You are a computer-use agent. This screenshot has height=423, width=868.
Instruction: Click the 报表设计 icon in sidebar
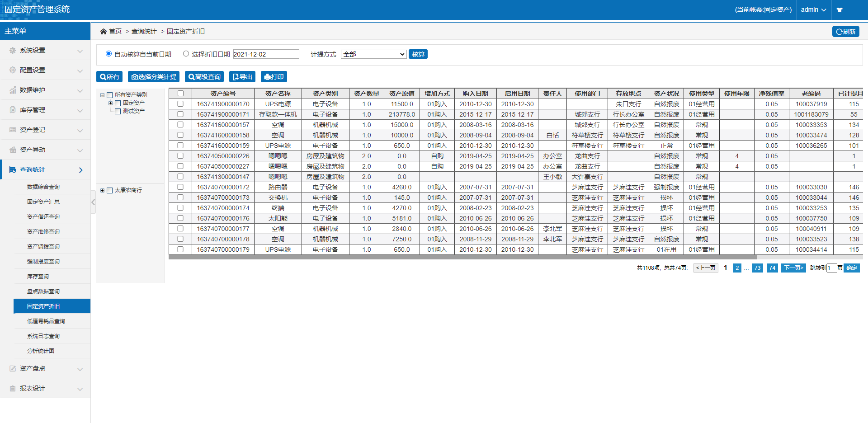13,389
